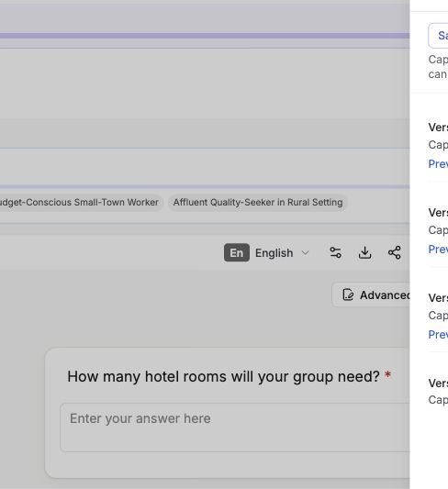This screenshot has height=489, width=448.
Task: Open the filter settings sliders icon
Action: point(335,252)
